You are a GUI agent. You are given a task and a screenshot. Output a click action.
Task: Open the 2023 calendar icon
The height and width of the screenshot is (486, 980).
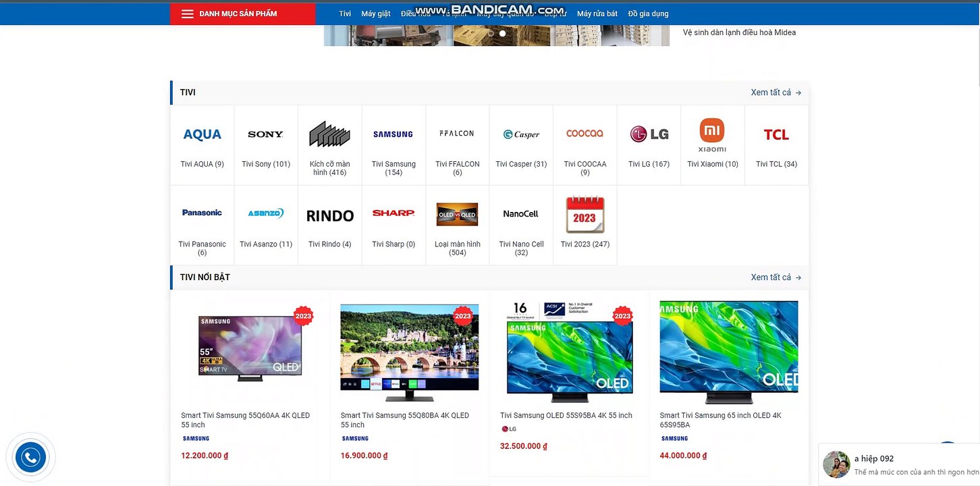click(x=584, y=215)
